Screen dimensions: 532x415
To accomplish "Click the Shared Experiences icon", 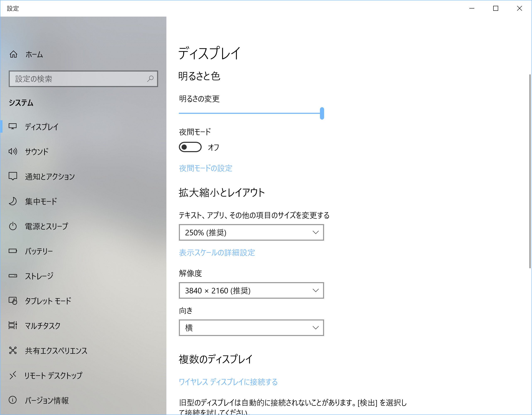I will tap(13, 350).
